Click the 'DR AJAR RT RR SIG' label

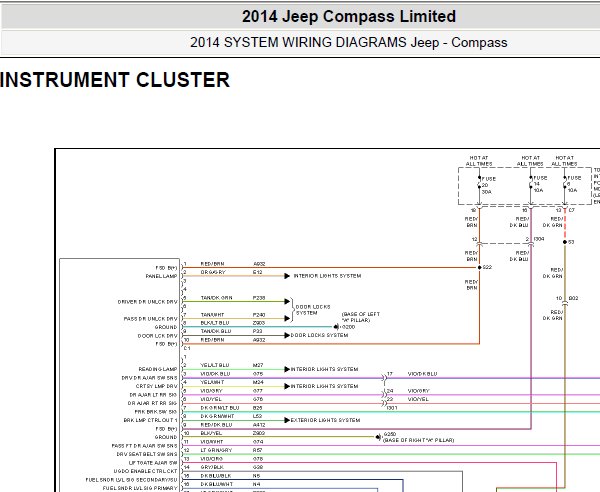point(152,403)
